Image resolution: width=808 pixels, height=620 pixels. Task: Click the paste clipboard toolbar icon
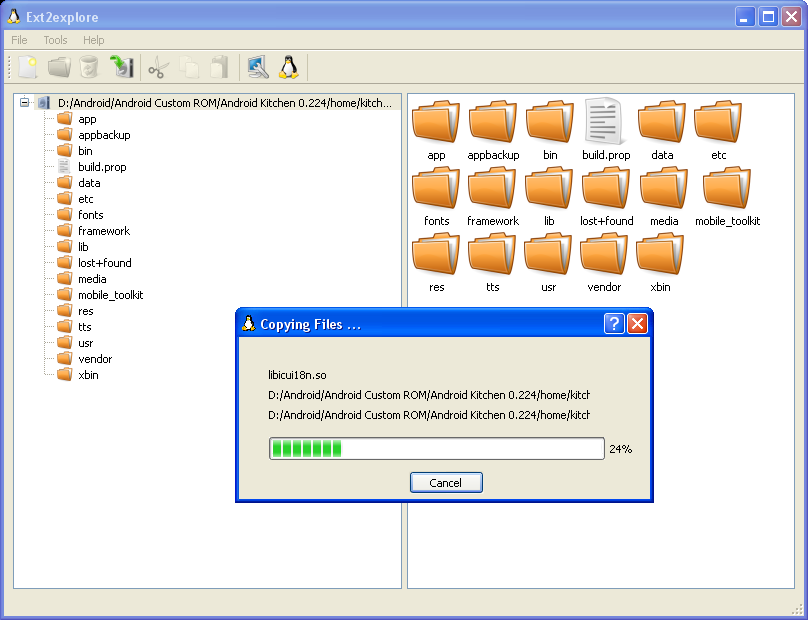(x=220, y=67)
